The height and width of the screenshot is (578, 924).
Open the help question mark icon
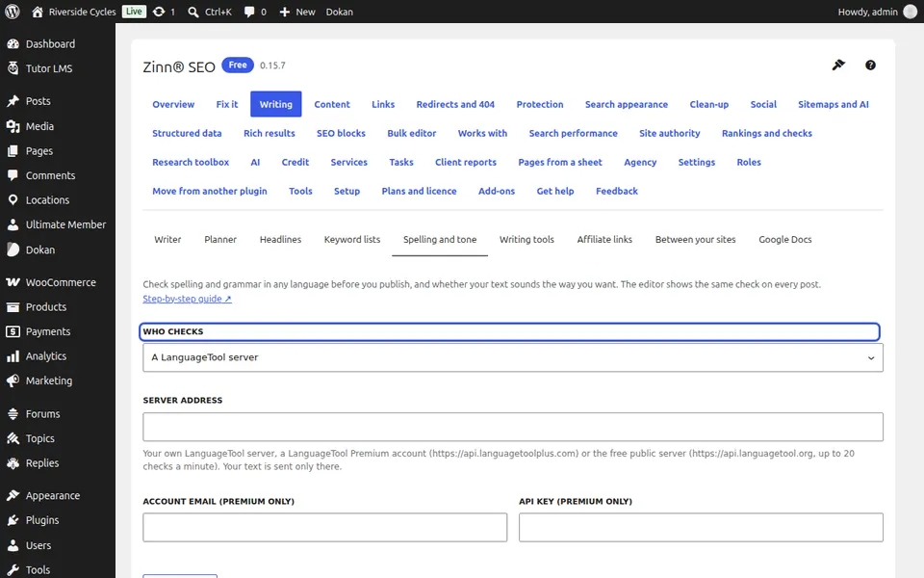point(870,66)
